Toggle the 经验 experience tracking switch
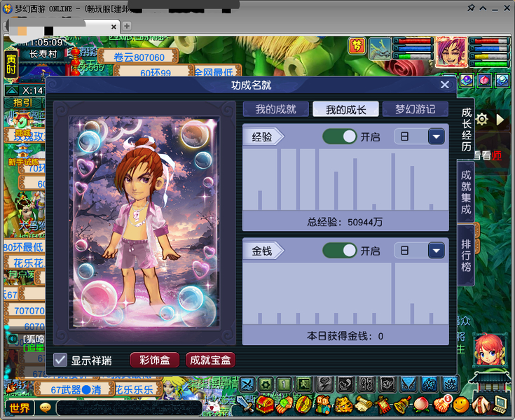Screen dimensions: 515x420 coord(340,136)
